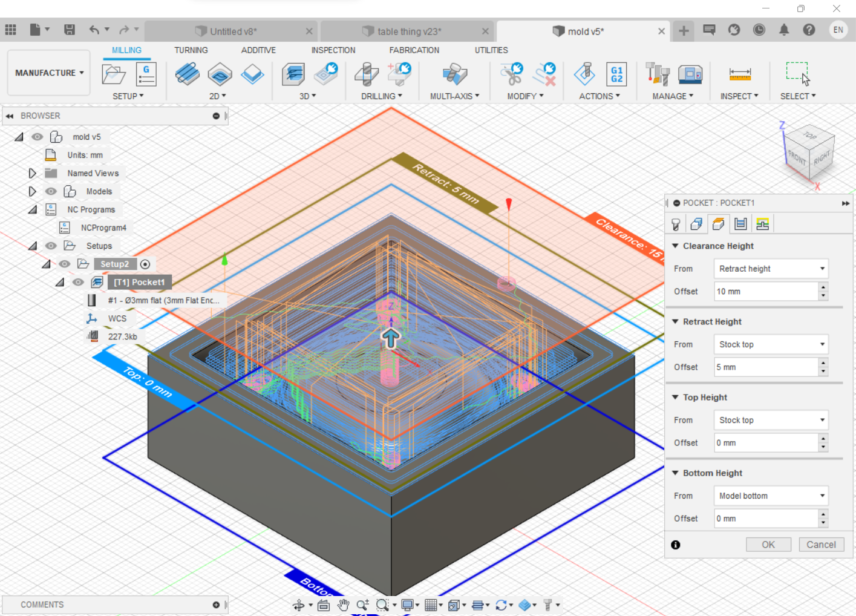Collapse the Clearance Height section
Viewport: 856px width, 616px height.
click(x=675, y=246)
